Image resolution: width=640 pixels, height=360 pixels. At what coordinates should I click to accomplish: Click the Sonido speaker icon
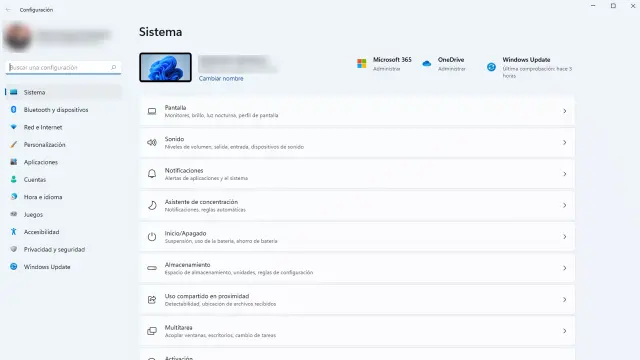[x=152, y=142]
